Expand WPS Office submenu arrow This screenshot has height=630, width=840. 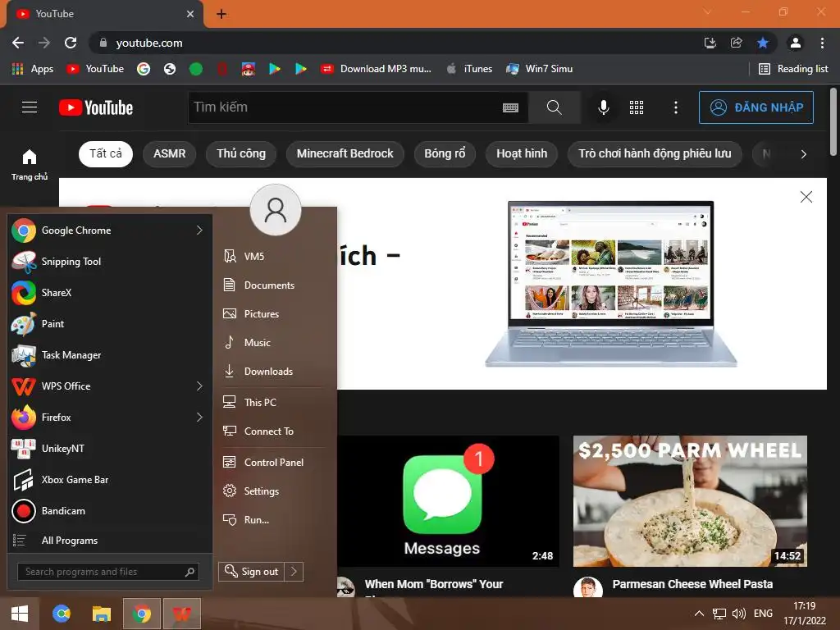click(x=199, y=386)
